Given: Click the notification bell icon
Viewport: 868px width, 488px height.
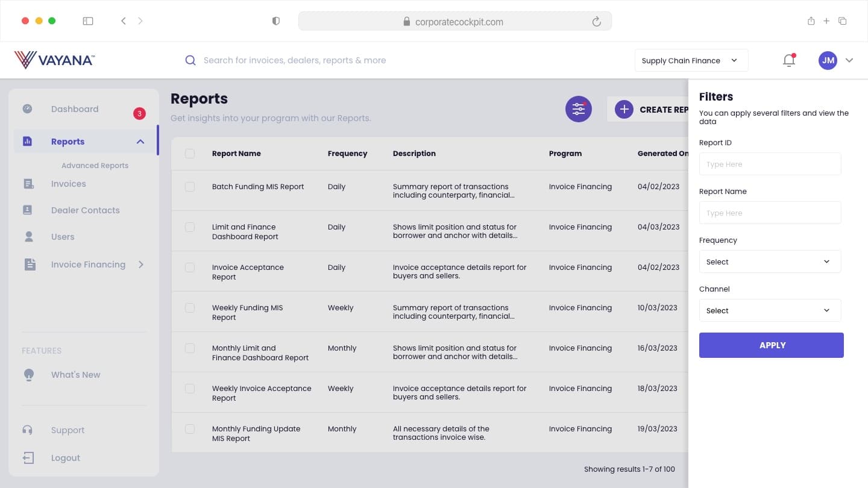Looking at the screenshot, I should 789,60.
